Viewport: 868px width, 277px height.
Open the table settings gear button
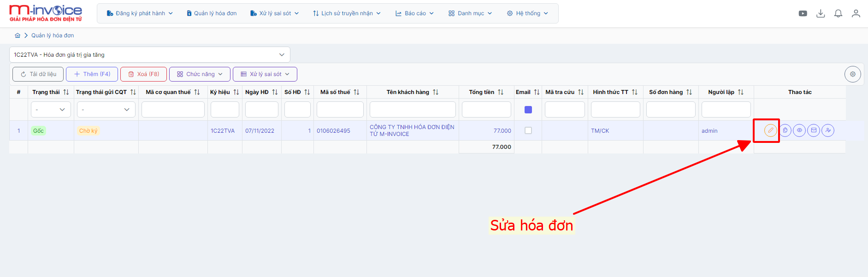(x=853, y=74)
